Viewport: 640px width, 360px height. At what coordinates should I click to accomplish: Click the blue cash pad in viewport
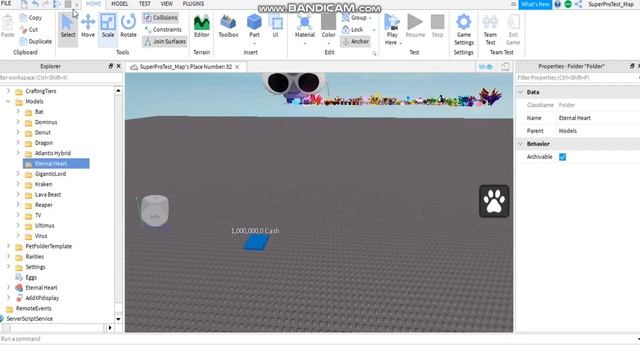pyautogui.click(x=256, y=242)
